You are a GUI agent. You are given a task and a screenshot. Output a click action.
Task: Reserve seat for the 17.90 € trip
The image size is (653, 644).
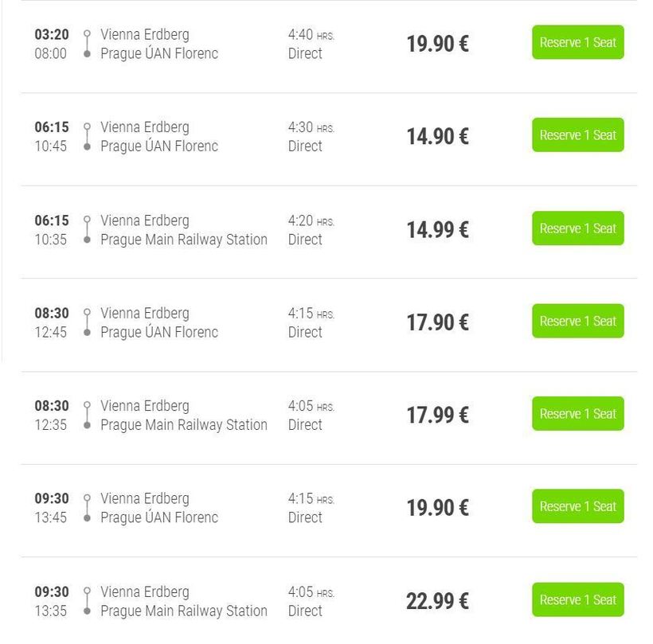[577, 321]
